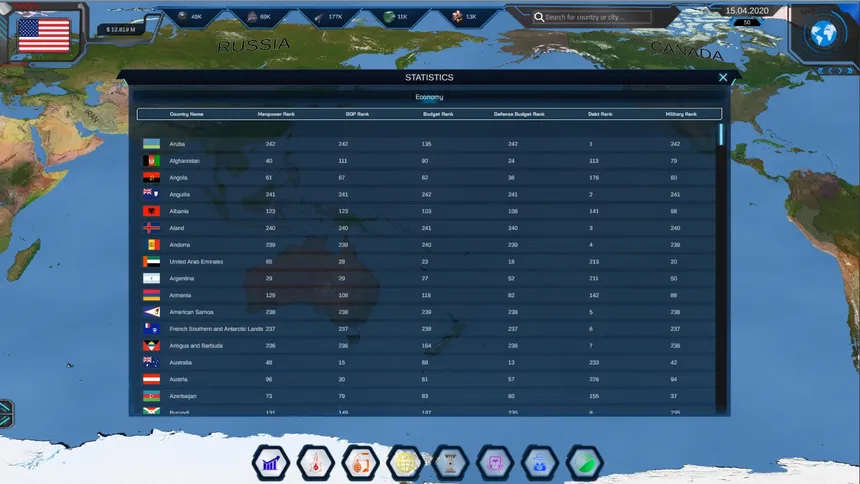This screenshot has height=484, width=860.
Task: Click Australia's defense budget rank 13
Action: click(x=511, y=362)
